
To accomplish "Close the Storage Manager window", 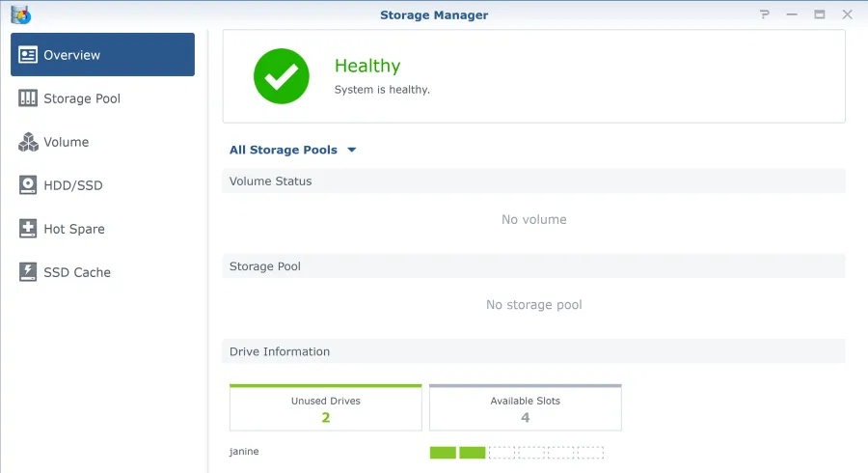I will coord(848,14).
